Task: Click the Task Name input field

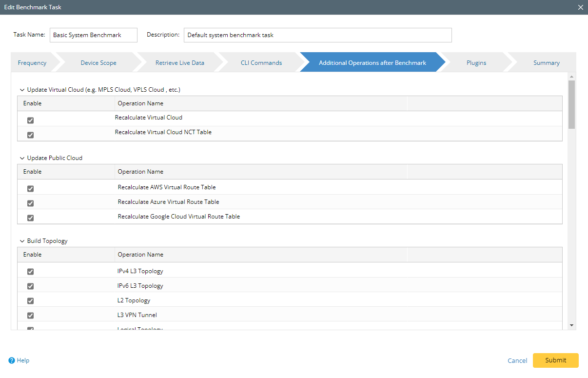Action: 93,35
